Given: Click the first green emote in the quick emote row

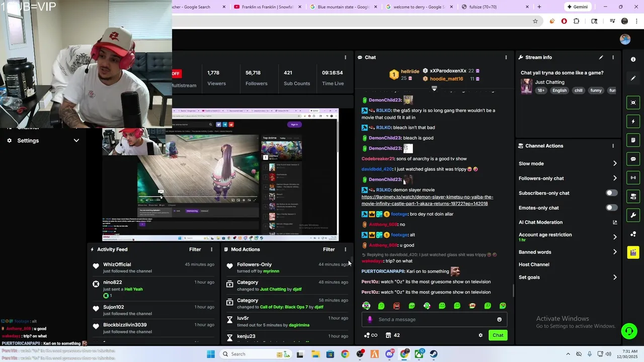Looking at the screenshot, I should [366, 306].
